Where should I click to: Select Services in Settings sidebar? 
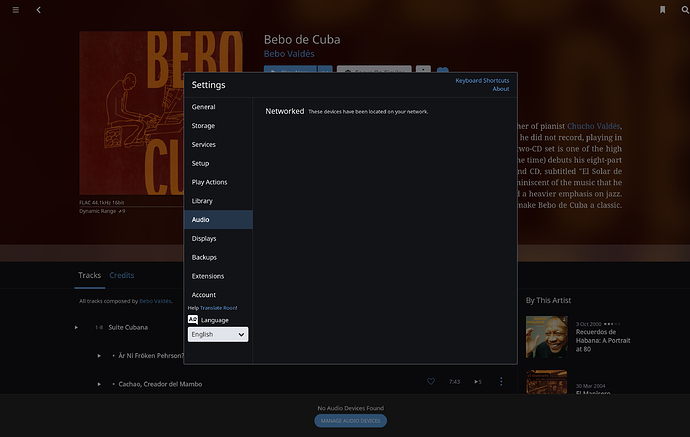[x=218, y=145]
